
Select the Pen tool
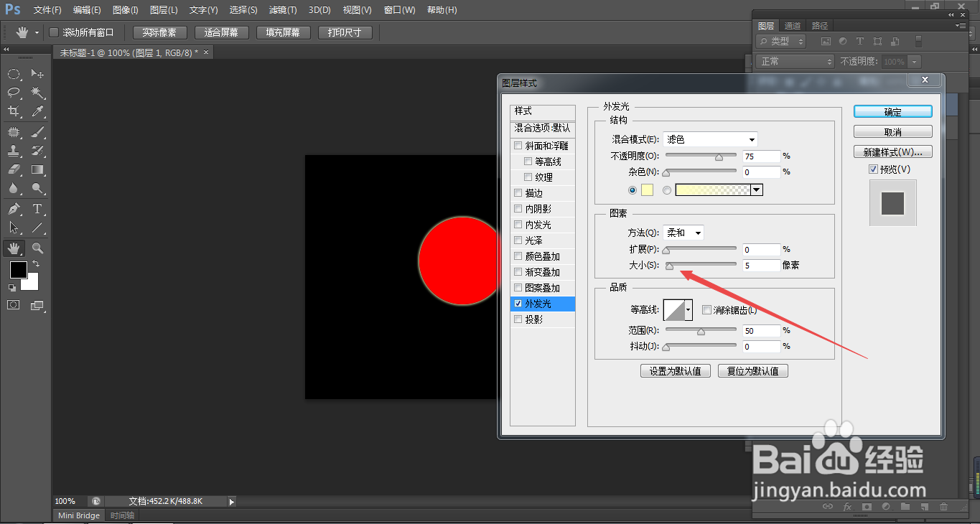(14, 209)
